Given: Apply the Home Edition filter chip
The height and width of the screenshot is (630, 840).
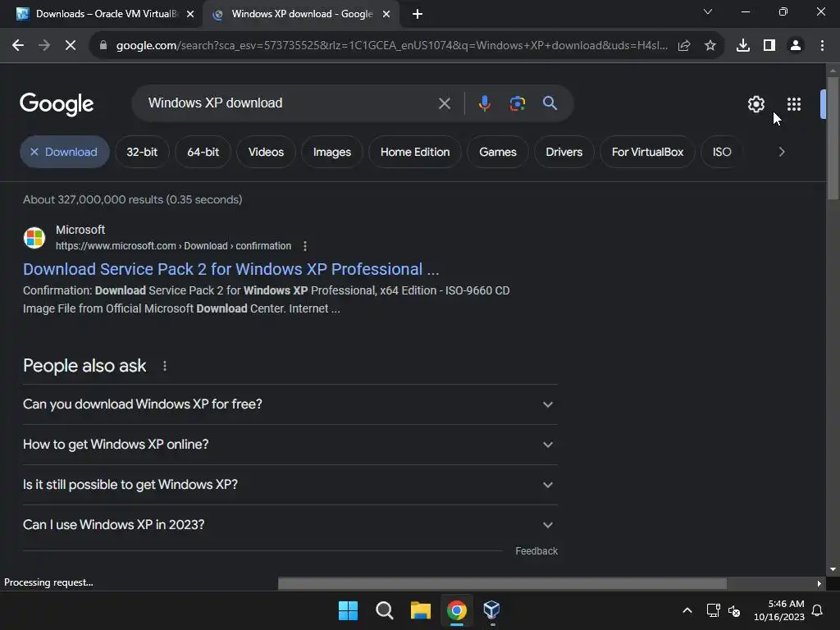Looking at the screenshot, I should (x=415, y=152).
